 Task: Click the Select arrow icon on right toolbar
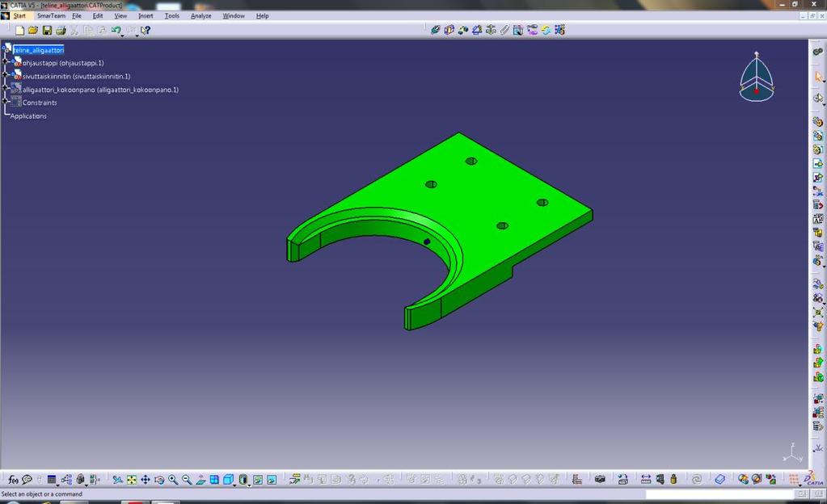pos(819,77)
